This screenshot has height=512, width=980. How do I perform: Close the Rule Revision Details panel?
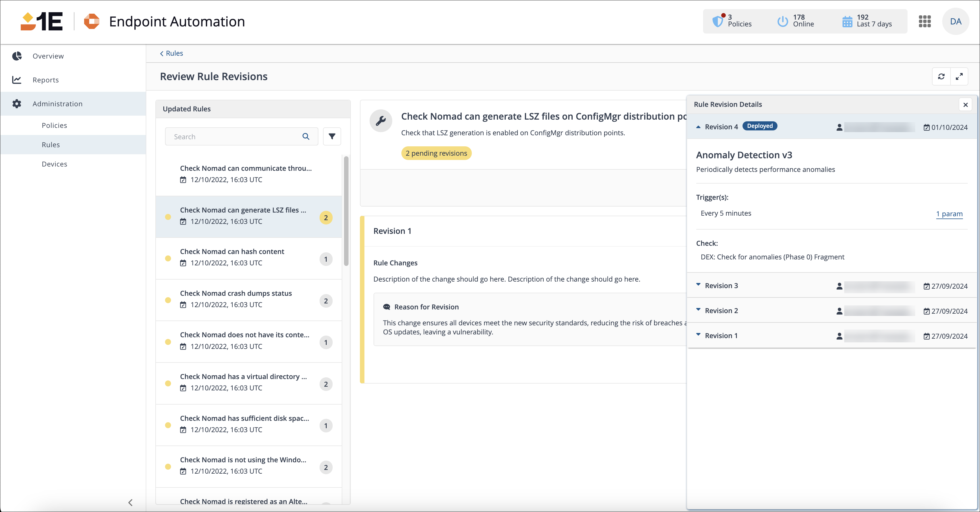965,105
